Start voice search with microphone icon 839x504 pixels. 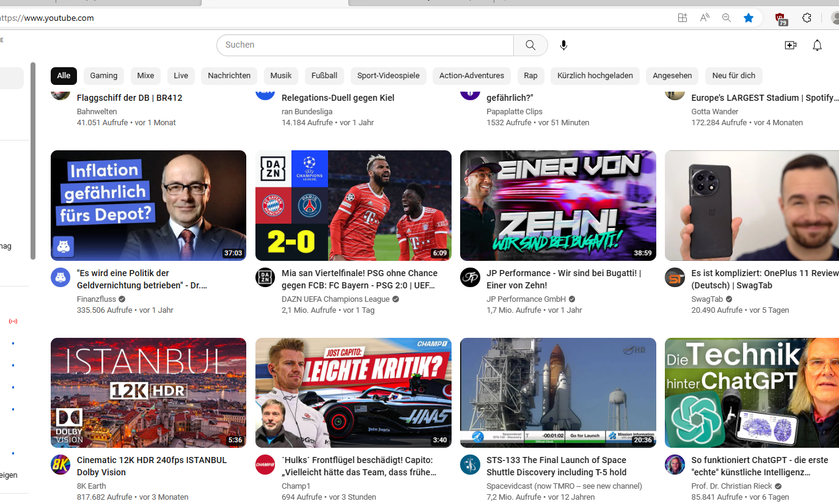[563, 45]
